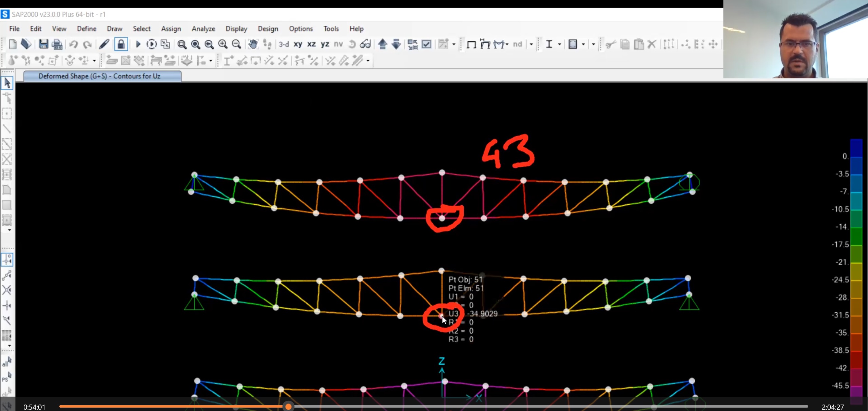Run analysis with the play arrow

click(138, 44)
